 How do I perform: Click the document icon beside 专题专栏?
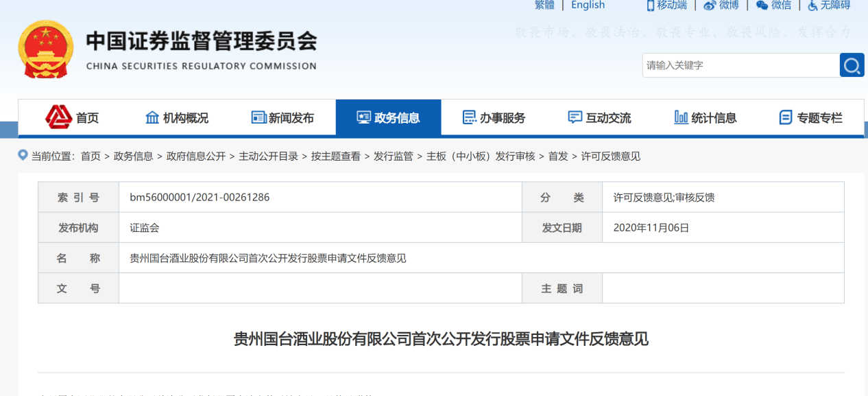click(x=786, y=117)
